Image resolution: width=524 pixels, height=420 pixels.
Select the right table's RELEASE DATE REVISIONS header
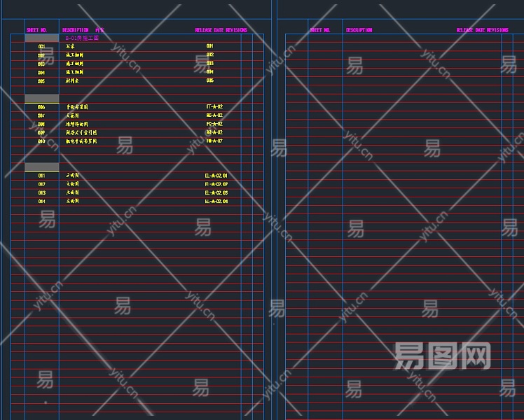click(x=483, y=30)
